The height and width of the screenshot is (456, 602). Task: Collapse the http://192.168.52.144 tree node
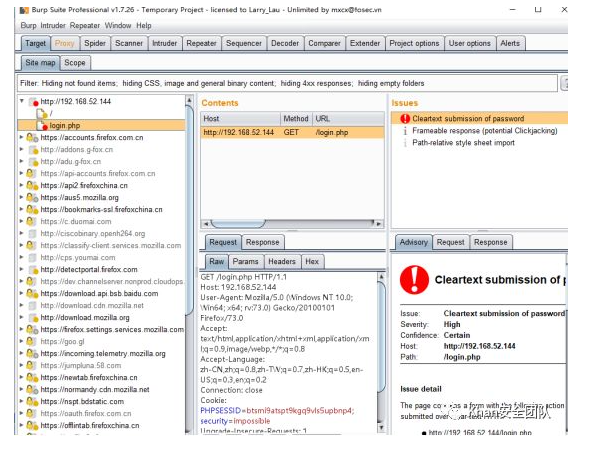22,101
